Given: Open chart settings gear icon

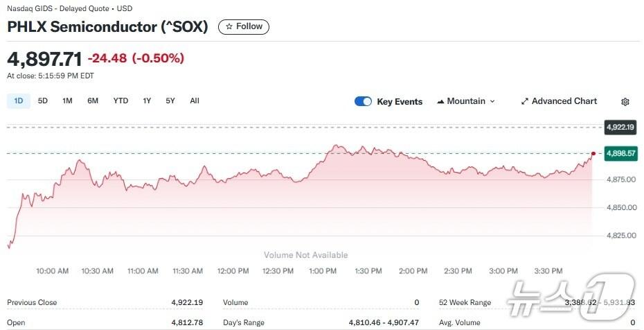Looking at the screenshot, I should pos(625,102).
